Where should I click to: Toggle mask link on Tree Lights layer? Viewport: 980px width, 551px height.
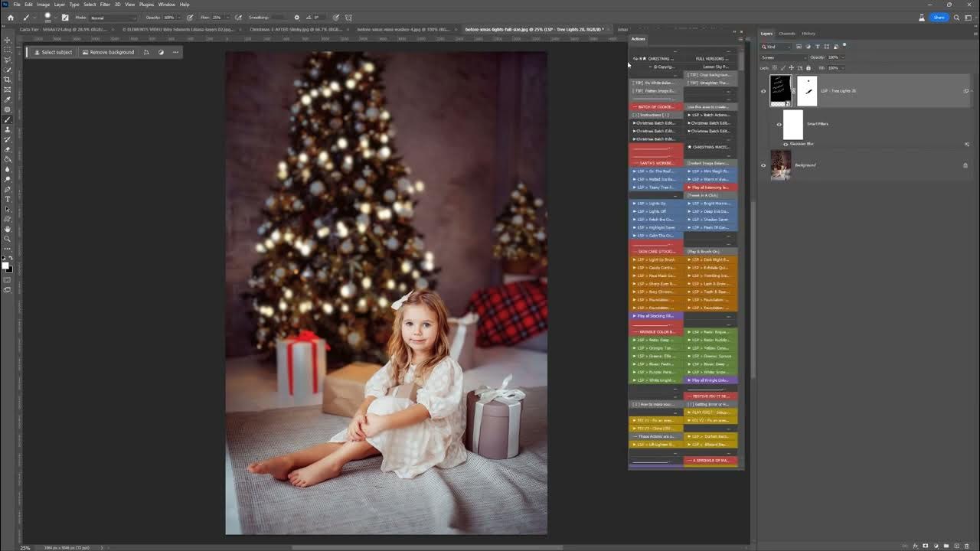coord(794,91)
